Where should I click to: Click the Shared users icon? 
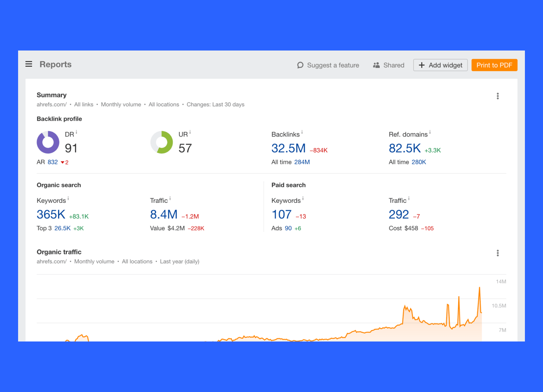pyautogui.click(x=376, y=65)
